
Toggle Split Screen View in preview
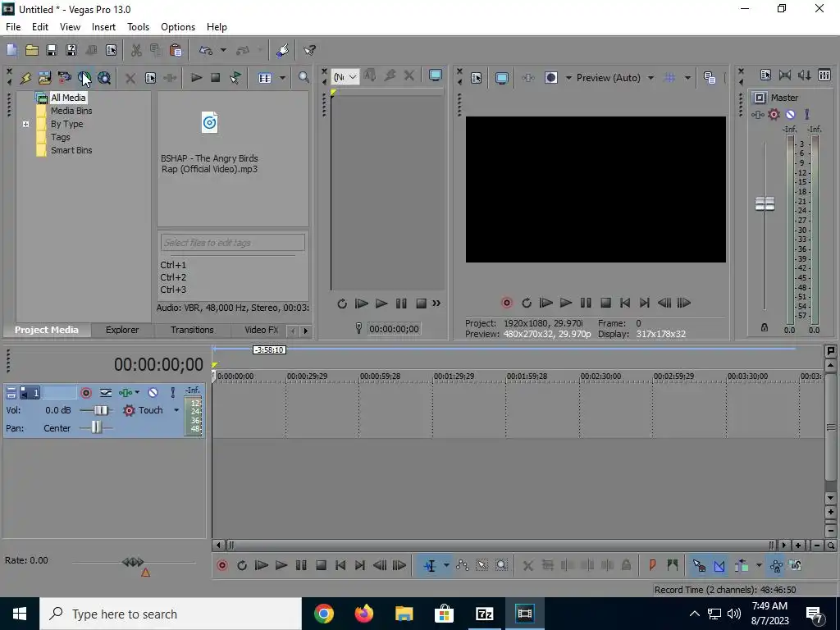[x=550, y=78]
